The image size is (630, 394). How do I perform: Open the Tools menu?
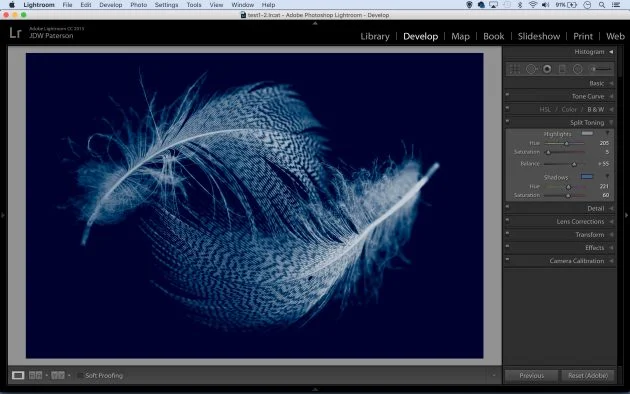(194, 5)
